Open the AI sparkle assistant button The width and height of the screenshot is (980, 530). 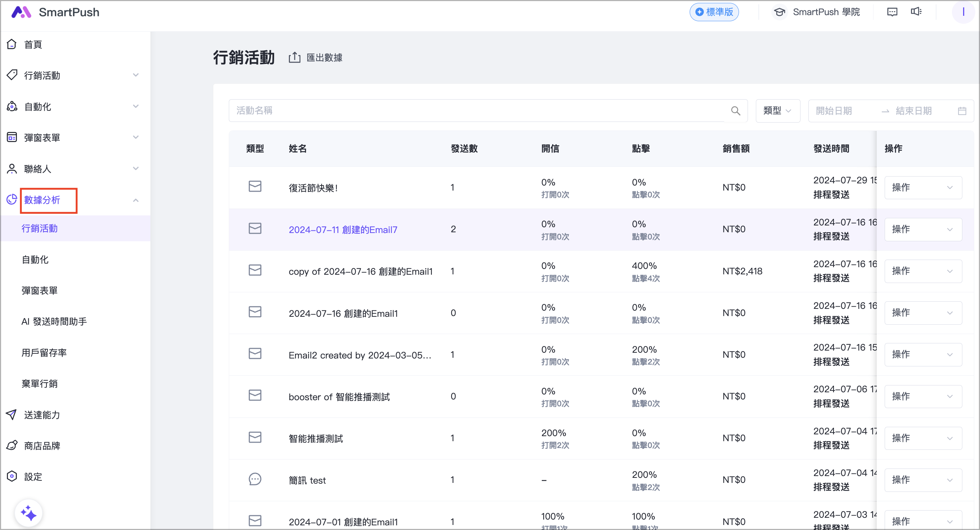[28, 513]
